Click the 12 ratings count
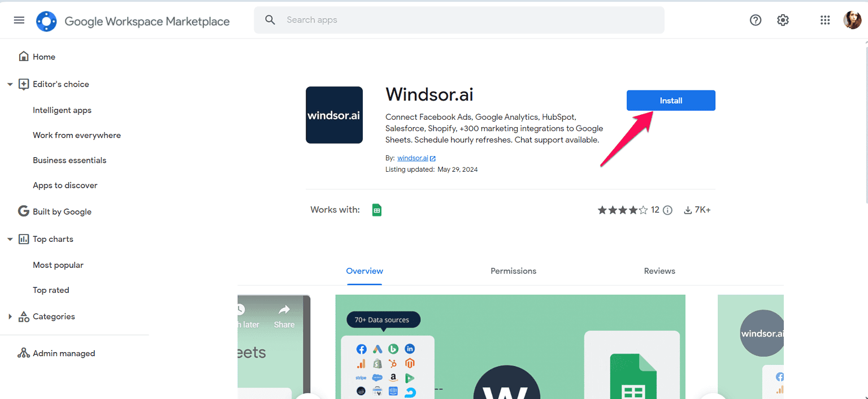 (655, 210)
